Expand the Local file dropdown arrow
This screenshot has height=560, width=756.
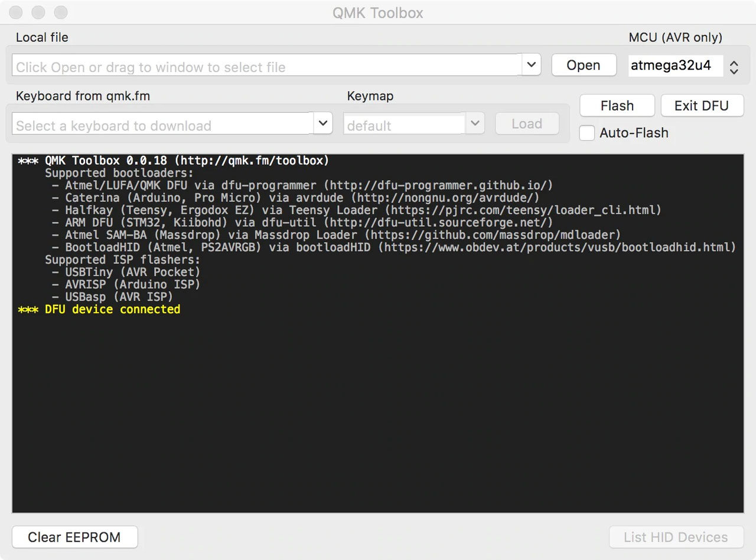532,65
